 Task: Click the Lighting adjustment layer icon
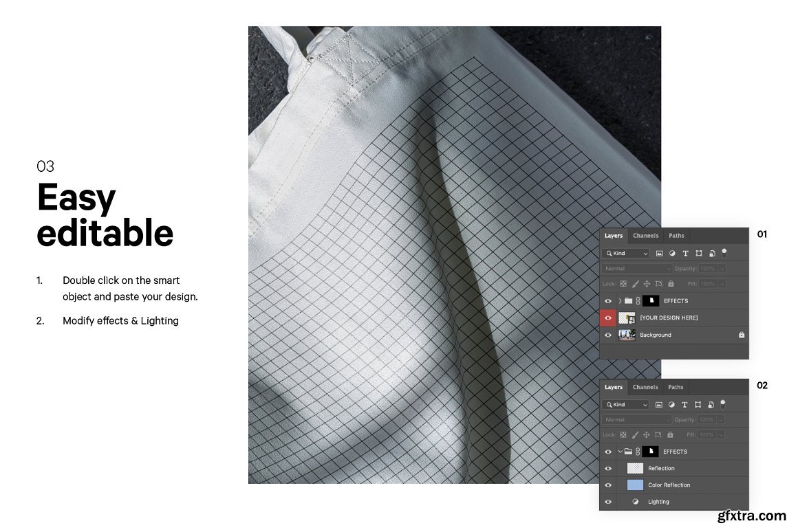635,502
